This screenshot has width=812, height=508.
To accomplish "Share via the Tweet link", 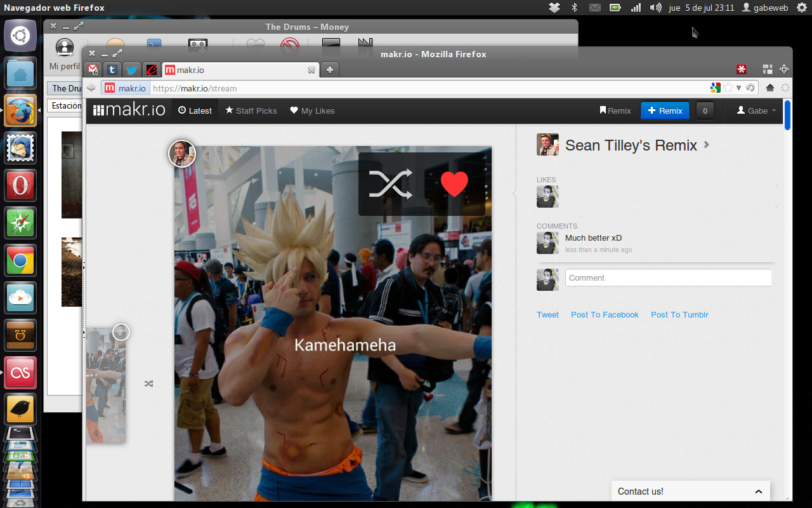I will (x=547, y=315).
